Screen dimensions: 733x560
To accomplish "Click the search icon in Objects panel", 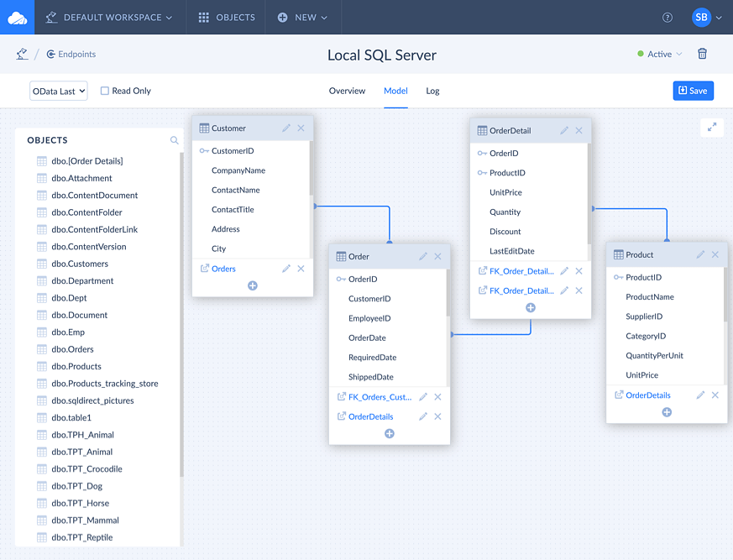I will coord(175,140).
